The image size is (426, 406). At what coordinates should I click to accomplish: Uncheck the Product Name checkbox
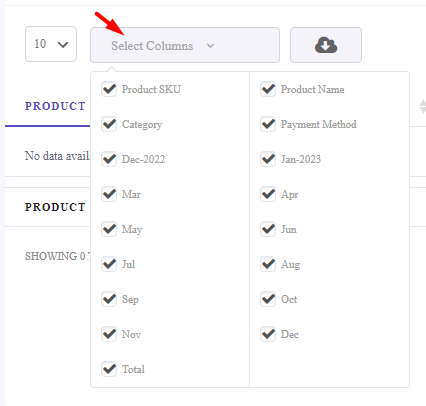tap(268, 89)
